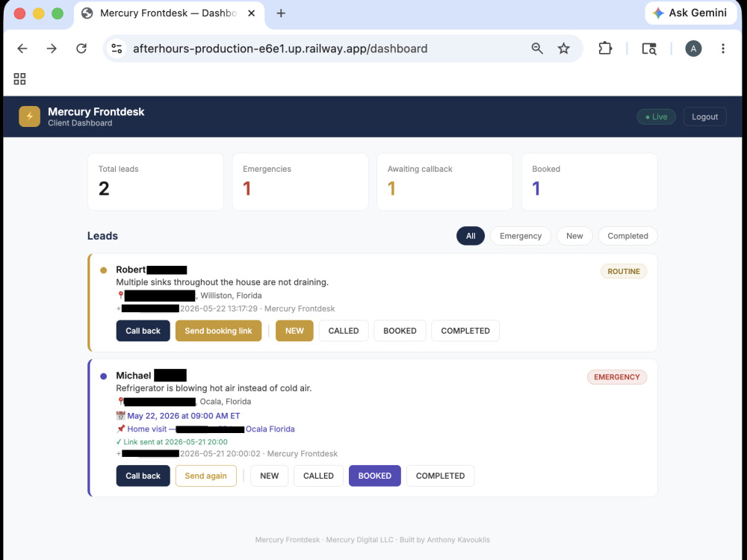Mark Michael's lead as CALLED
The height and width of the screenshot is (560, 747).
point(318,476)
